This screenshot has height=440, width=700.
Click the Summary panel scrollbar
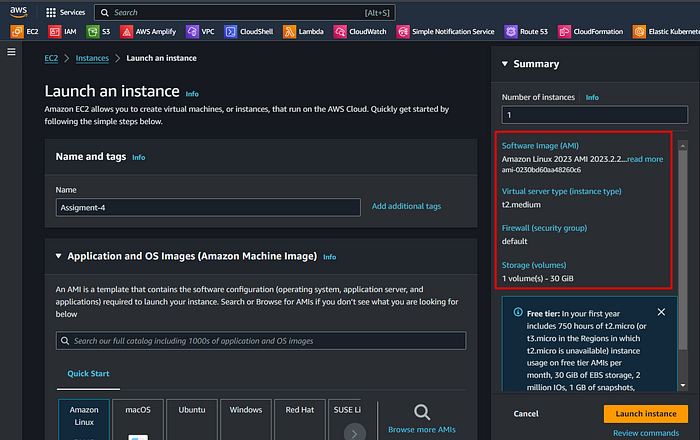click(683, 250)
